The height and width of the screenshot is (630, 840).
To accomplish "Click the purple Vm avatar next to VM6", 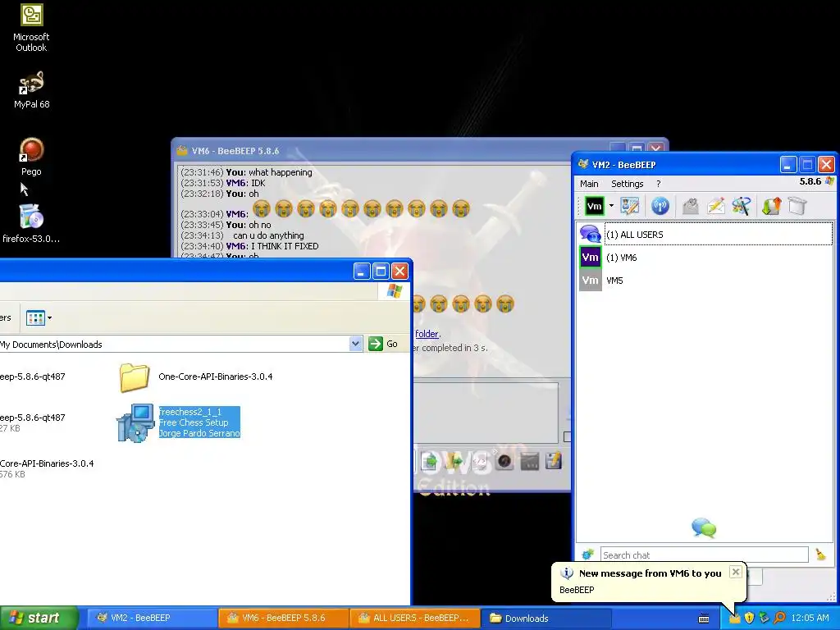I will (591, 258).
